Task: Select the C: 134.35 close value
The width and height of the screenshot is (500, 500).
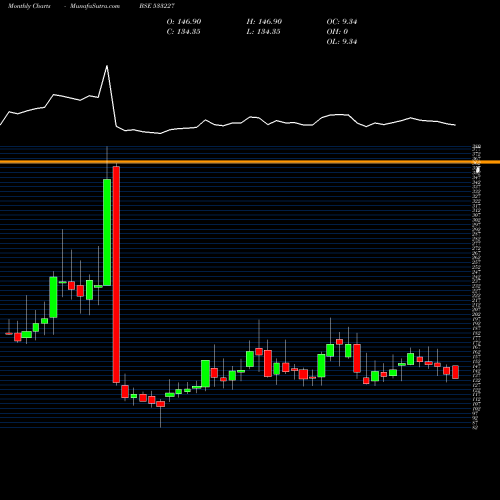Action: click(183, 32)
